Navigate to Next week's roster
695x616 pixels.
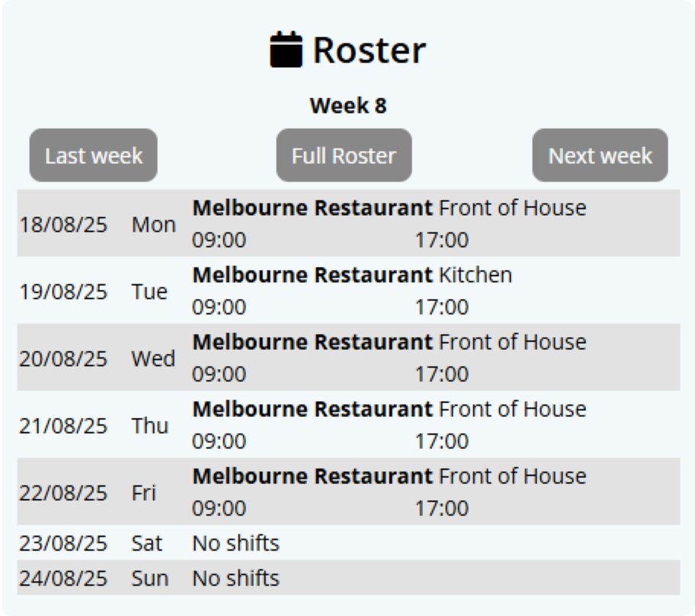coord(601,156)
